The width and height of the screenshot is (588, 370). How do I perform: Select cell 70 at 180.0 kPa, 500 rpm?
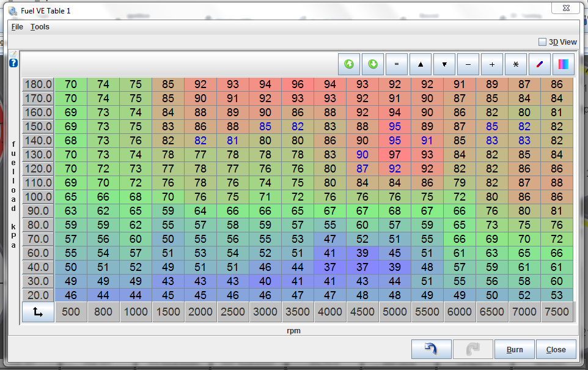(x=71, y=84)
